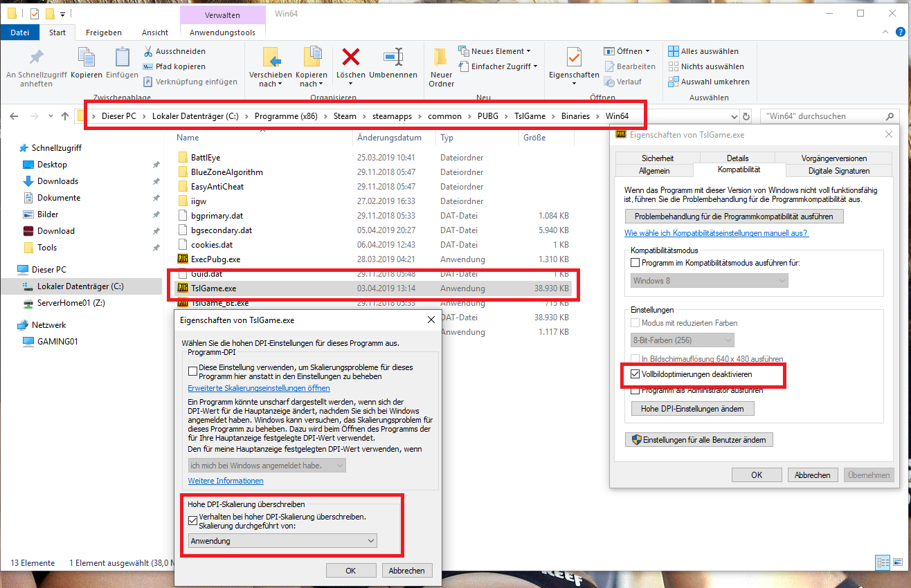Switch to the Allgemein tab

[654, 170]
